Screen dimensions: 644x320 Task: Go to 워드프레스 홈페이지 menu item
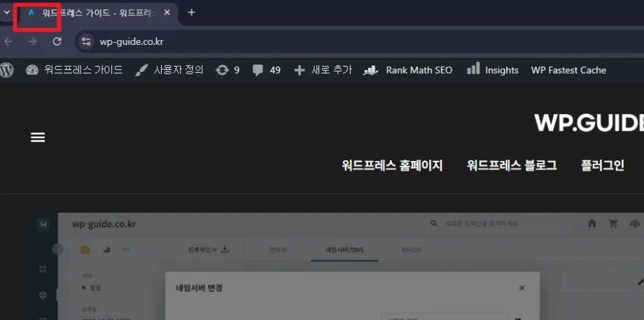pos(392,166)
